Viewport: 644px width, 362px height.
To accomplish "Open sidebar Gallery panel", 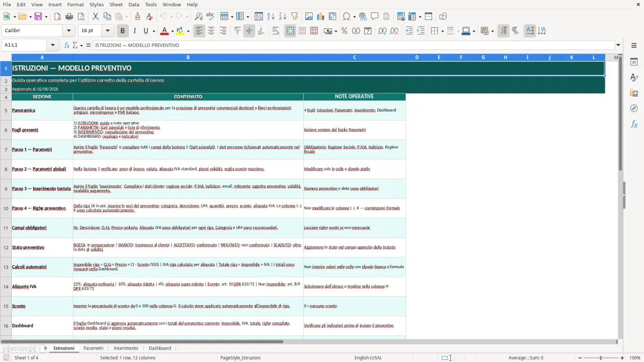I will coord(634,93).
